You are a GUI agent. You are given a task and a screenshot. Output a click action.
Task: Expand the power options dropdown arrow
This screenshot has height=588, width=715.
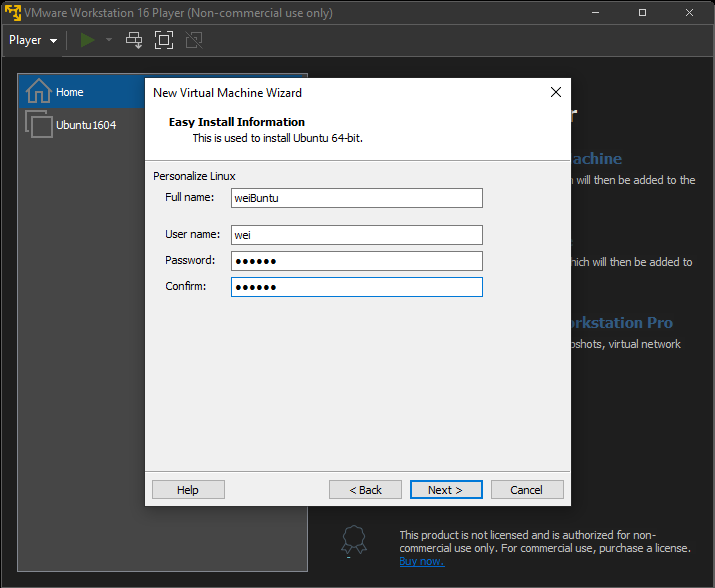pyautogui.click(x=109, y=40)
